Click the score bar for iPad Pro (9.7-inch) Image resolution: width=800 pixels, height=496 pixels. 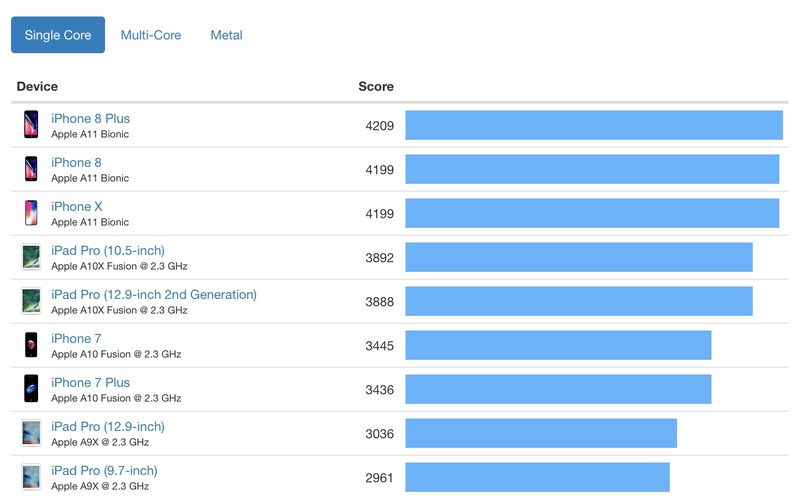537,477
